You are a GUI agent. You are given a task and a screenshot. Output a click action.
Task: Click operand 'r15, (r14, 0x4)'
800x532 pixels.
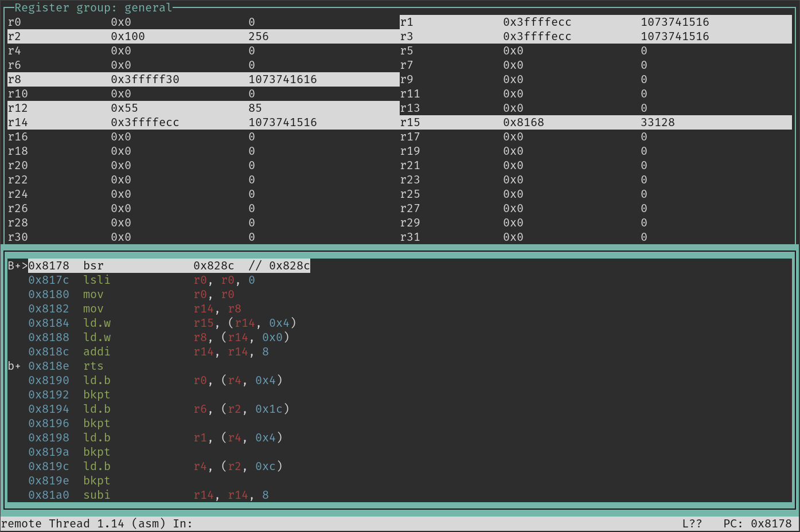pos(245,323)
